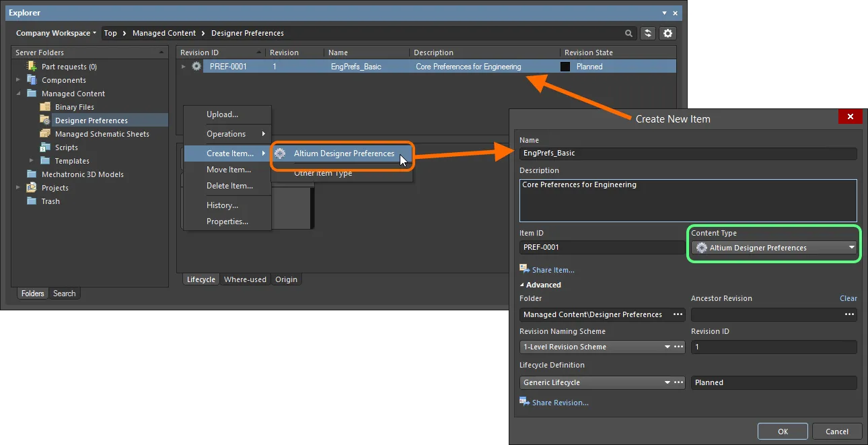Click the ellipsis button beside Folder field

pos(678,314)
